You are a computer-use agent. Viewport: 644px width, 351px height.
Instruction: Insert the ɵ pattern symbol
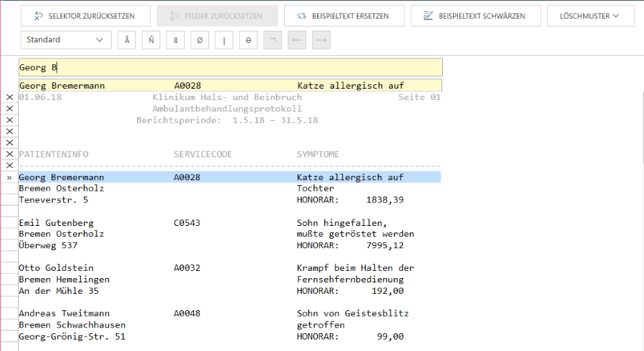click(248, 40)
